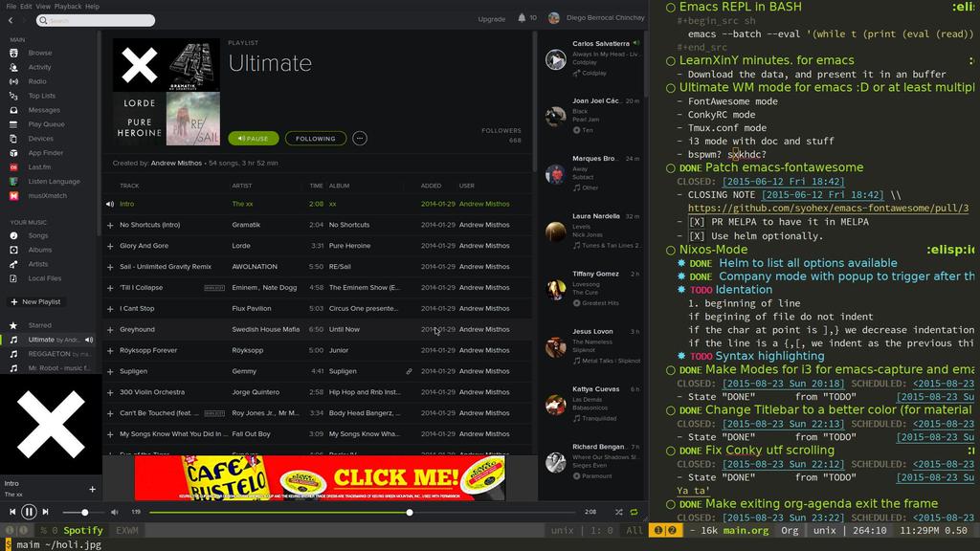Toggle repeat playback
The width and height of the screenshot is (980, 551).
tap(634, 513)
